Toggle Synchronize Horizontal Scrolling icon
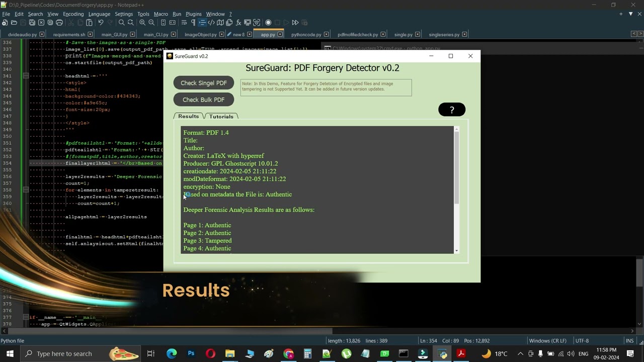Image resolution: width=644 pixels, height=362 pixels. click(x=172, y=23)
